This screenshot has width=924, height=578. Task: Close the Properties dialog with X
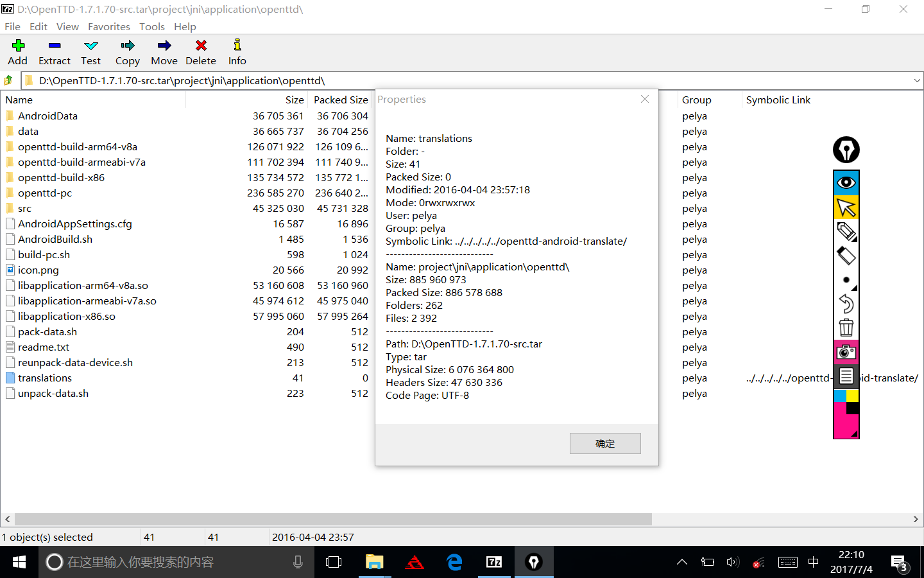645,99
